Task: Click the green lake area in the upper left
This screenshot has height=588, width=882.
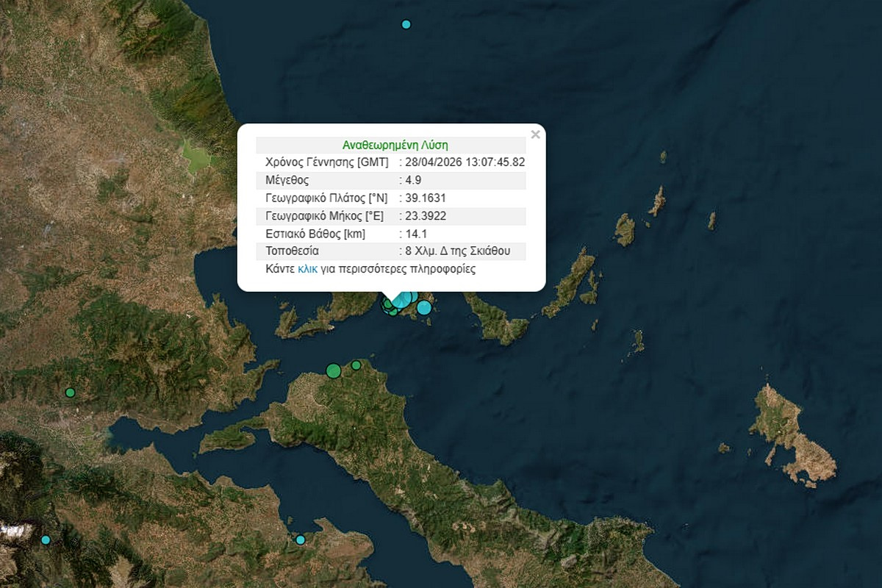Action: coord(196,156)
